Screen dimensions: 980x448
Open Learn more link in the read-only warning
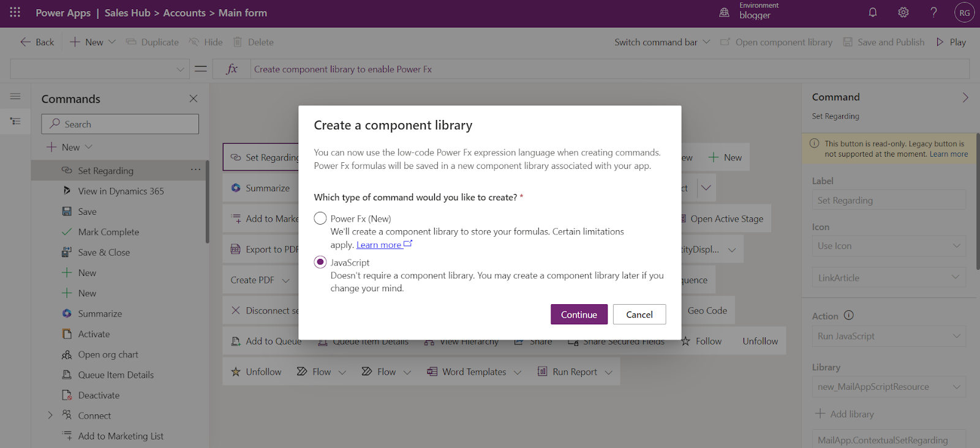(x=949, y=154)
